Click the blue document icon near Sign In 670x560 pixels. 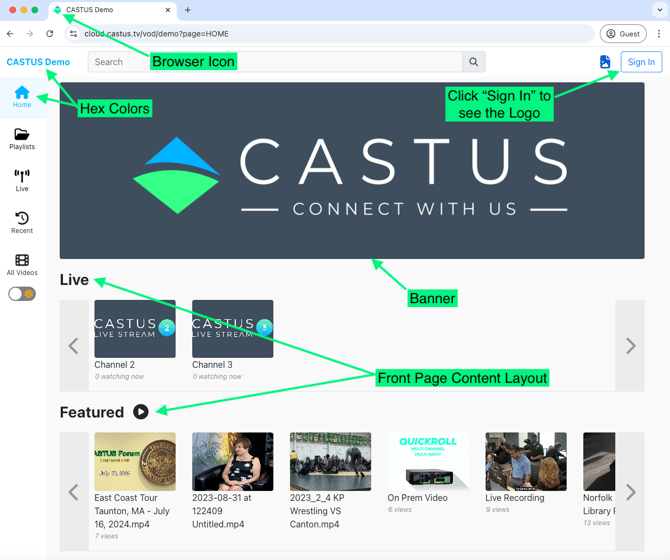[605, 62]
